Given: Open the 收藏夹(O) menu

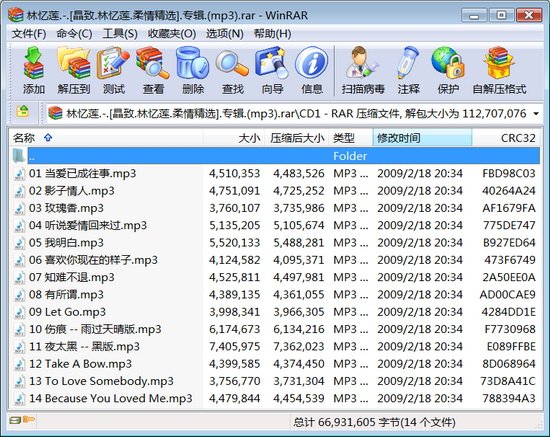Looking at the screenshot, I should 172,34.
